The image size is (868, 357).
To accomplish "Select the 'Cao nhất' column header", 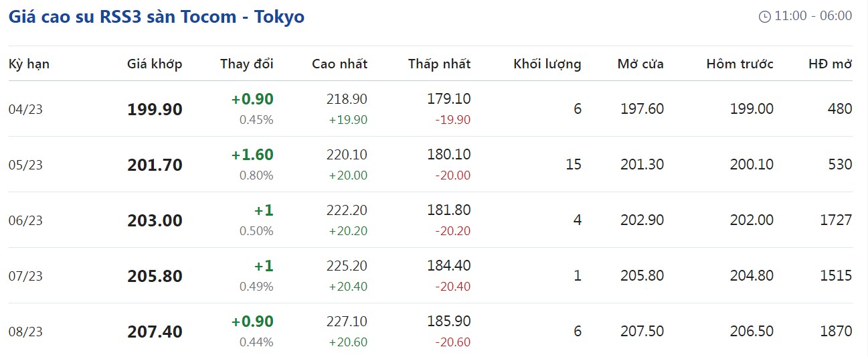I will [x=339, y=64].
